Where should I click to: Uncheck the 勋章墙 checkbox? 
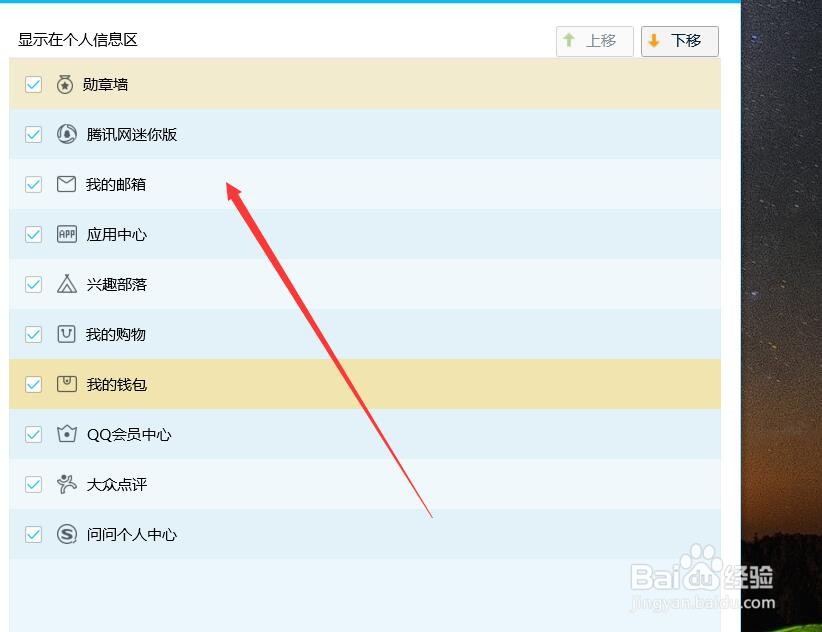pyautogui.click(x=34, y=84)
